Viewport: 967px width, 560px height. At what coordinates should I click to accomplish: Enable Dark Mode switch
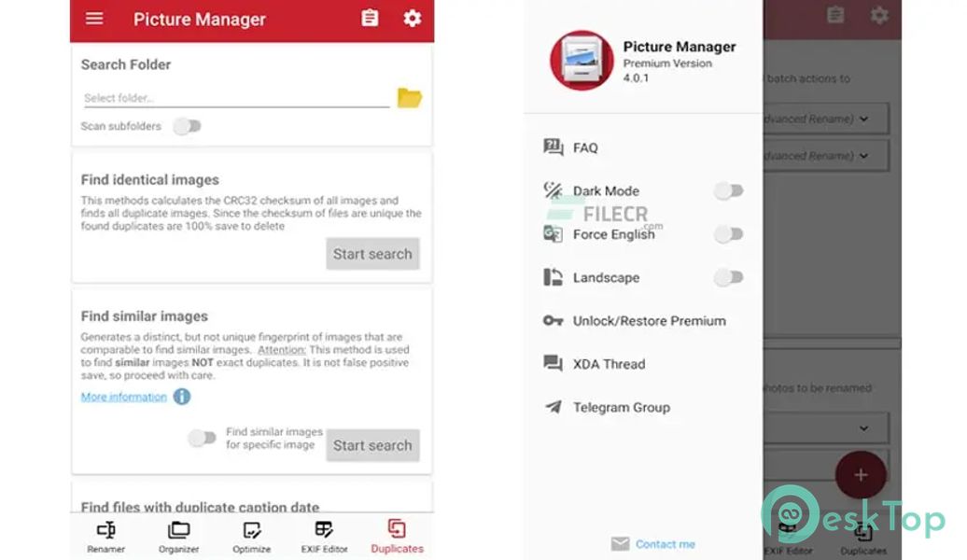(x=729, y=191)
